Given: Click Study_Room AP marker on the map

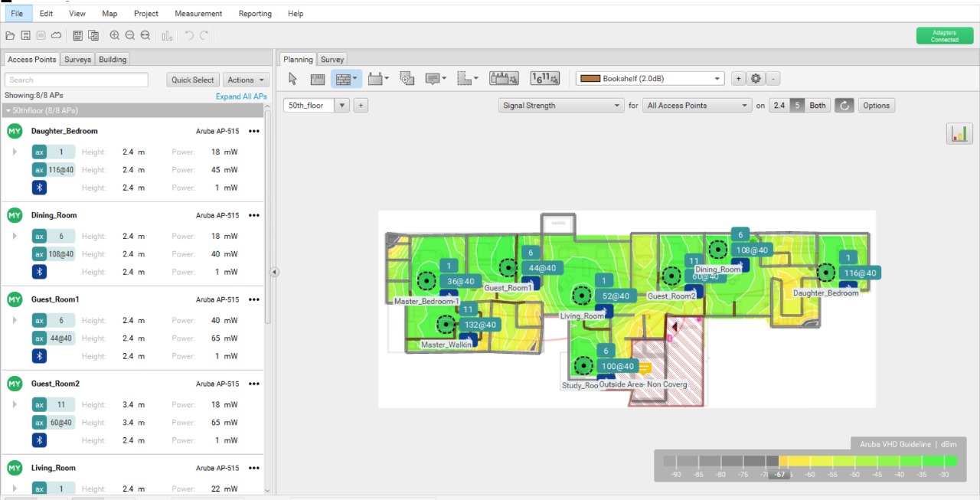Looking at the screenshot, I should (x=584, y=367).
